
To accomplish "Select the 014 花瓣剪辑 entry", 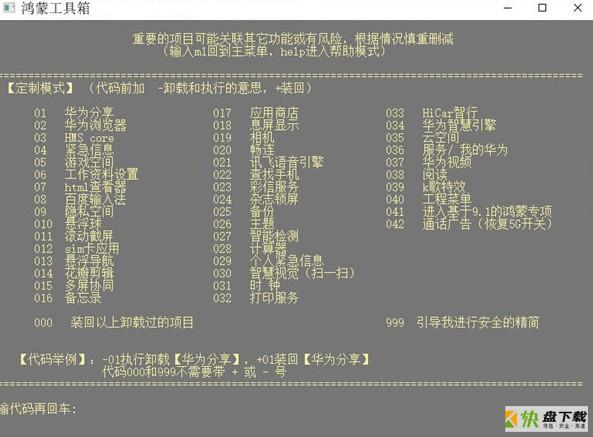I will coord(74,273).
